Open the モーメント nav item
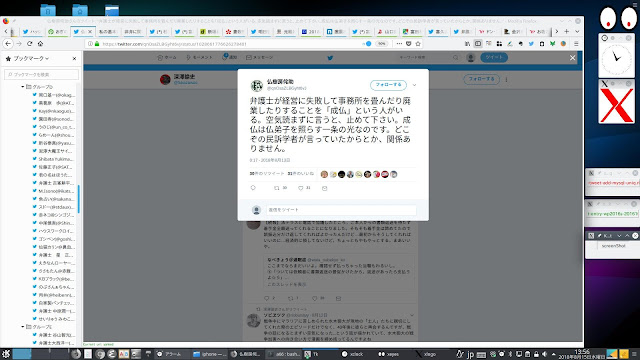640x360 pixels. point(199,58)
